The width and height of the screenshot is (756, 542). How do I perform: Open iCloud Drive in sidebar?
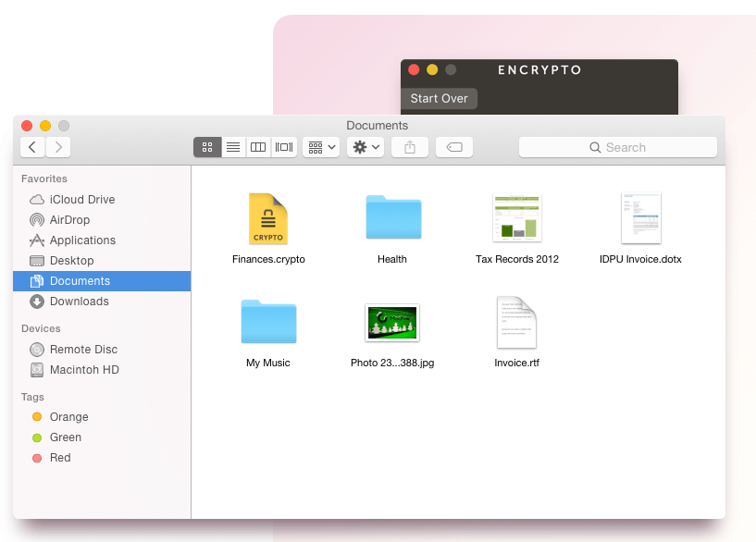pos(102,200)
